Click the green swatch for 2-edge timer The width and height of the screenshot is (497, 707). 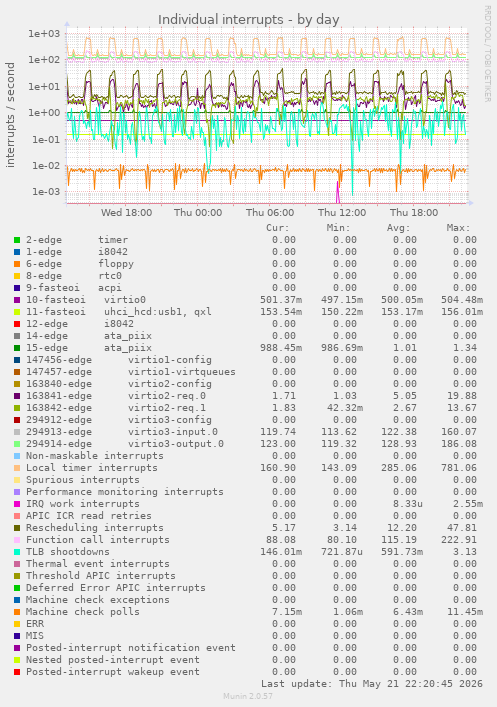pos(17,240)
